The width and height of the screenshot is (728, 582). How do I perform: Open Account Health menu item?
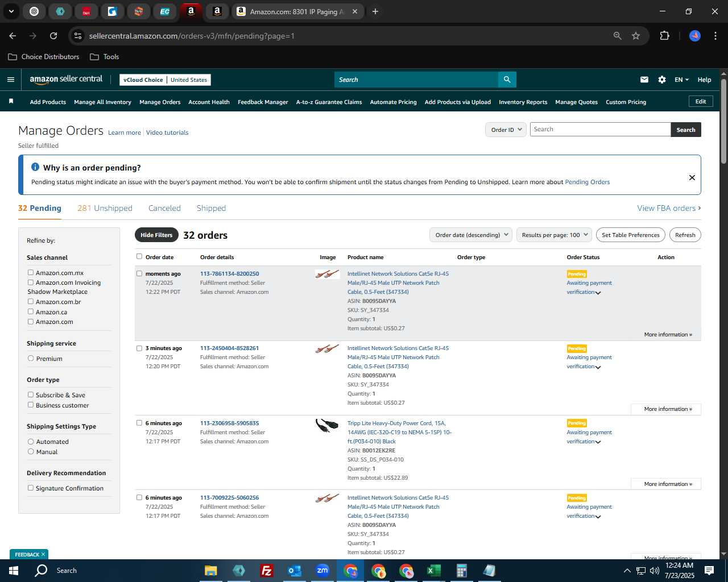click(x=209, y=102)
